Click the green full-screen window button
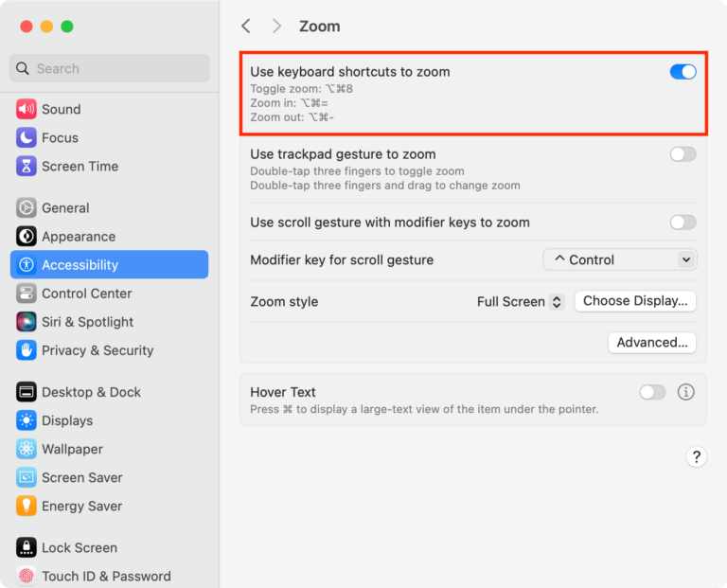This screenshot has width=727, height=588. (67, 27)
